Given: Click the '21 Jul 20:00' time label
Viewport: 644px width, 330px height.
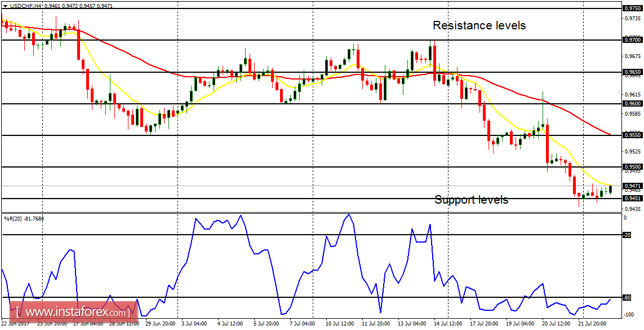Looking at the screenshot, I should (x=592, y=324).
